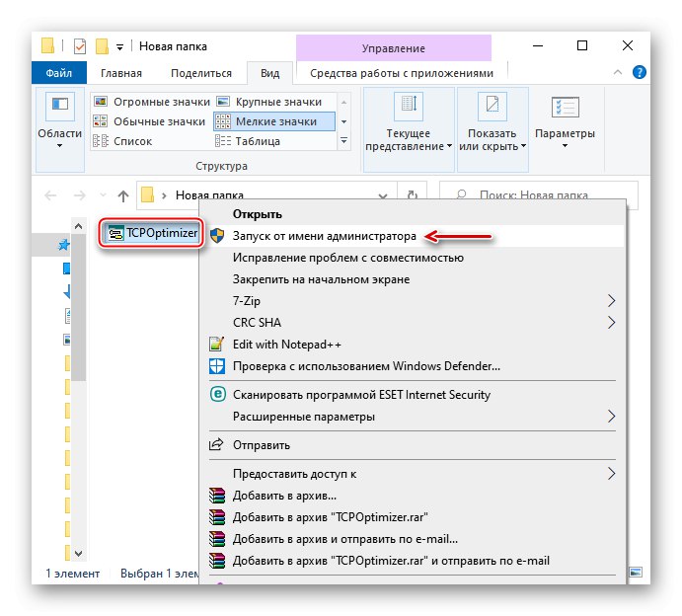Choose Edit with Notepad++
Screen dimensions: 682x616
(x=414, y=345)
